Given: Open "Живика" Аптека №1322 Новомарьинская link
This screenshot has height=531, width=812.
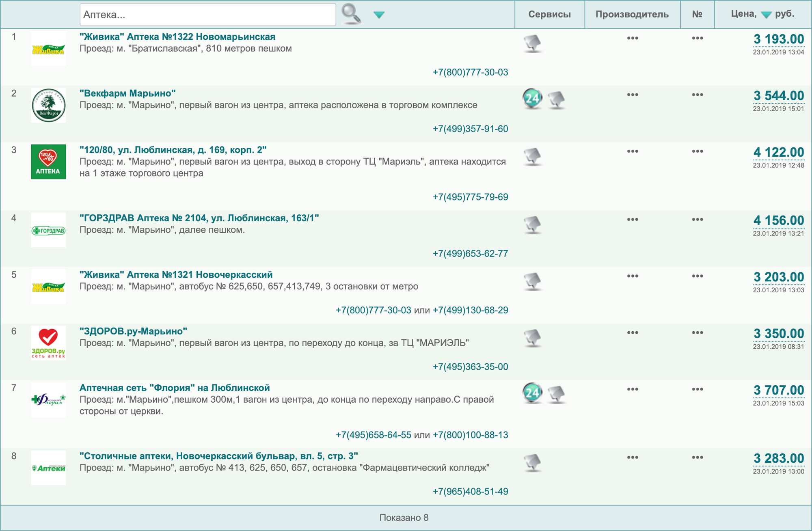Looking at the screenshot, I should click(x=177, y=37).
